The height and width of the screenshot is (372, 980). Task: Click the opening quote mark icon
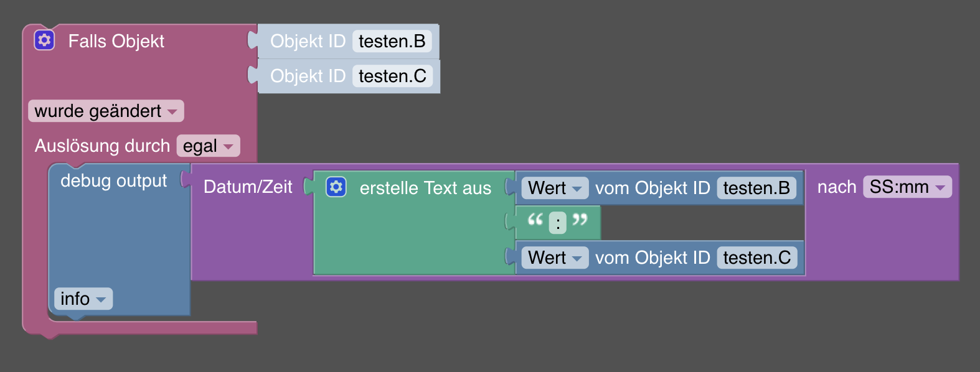535,220
